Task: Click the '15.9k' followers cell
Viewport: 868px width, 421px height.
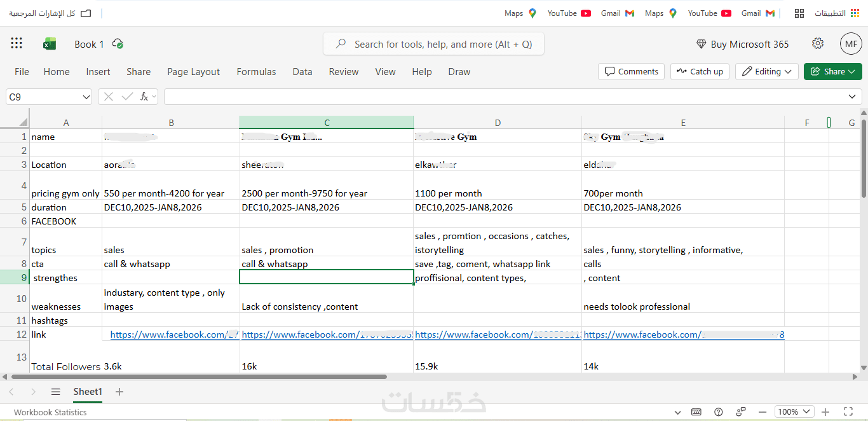Action: click(x=498, y=356)
